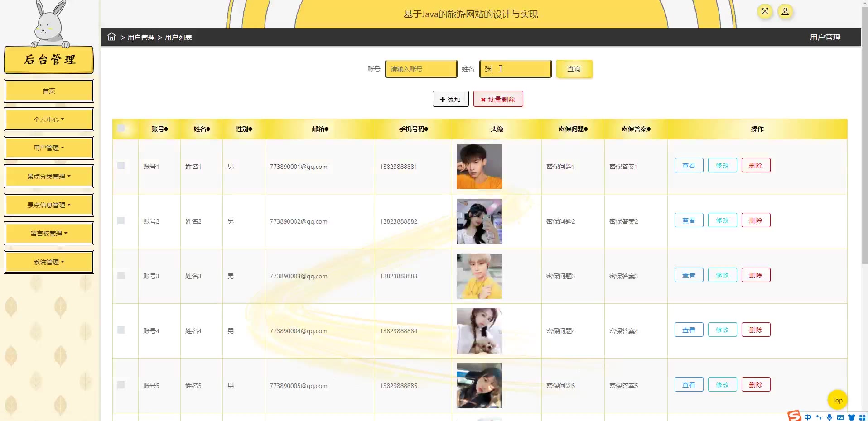This screenshot has width=868, height=421.
Task: Click 用户列表 in breadcrumb
Action: 178,38
